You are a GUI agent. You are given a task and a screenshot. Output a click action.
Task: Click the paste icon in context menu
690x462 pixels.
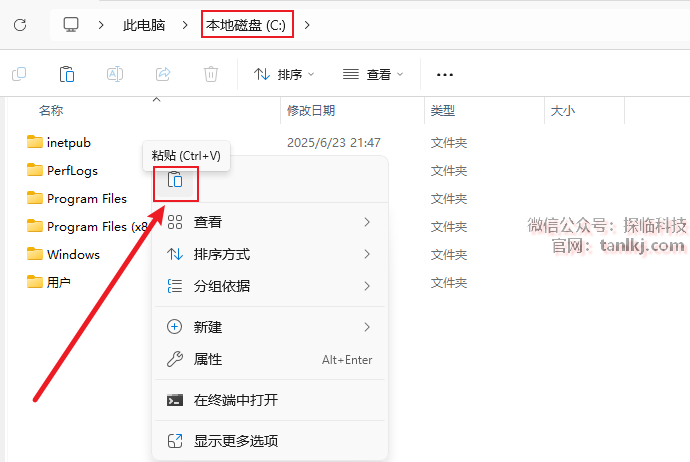click(175, 180)
